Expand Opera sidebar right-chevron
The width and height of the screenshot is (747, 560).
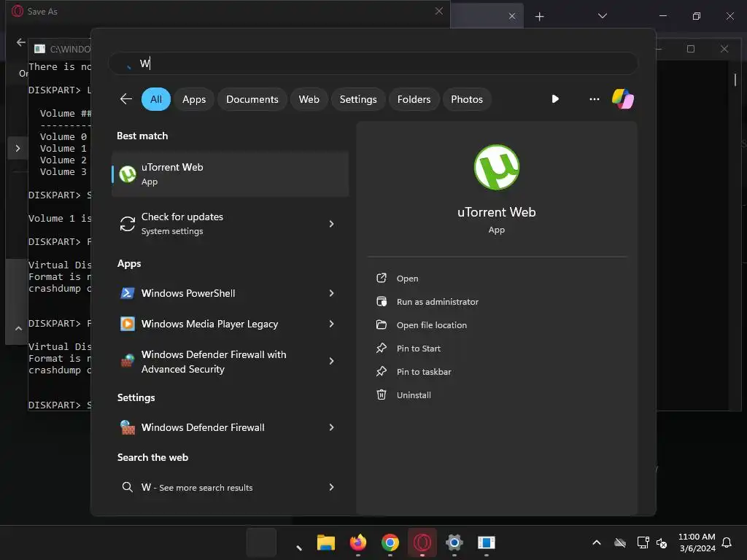[x=18, y=149]
